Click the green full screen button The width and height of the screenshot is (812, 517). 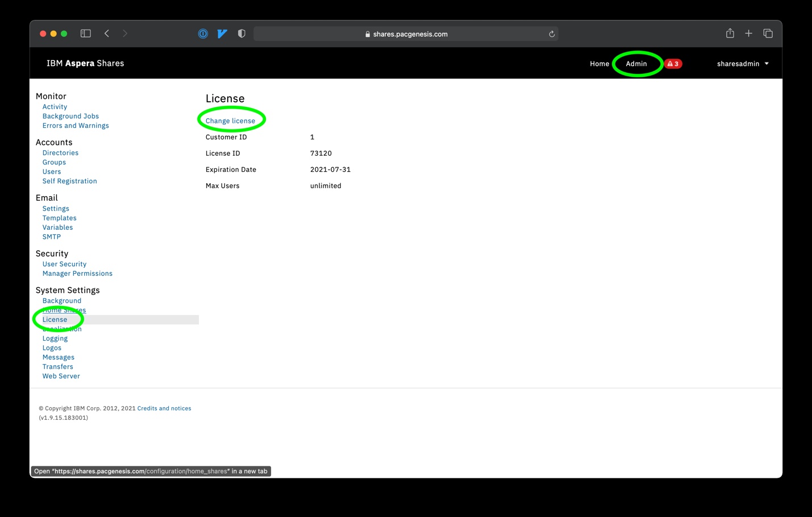64,34
